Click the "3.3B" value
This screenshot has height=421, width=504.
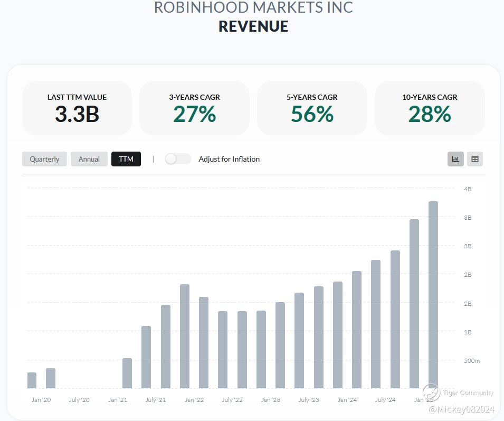(77, 114)
